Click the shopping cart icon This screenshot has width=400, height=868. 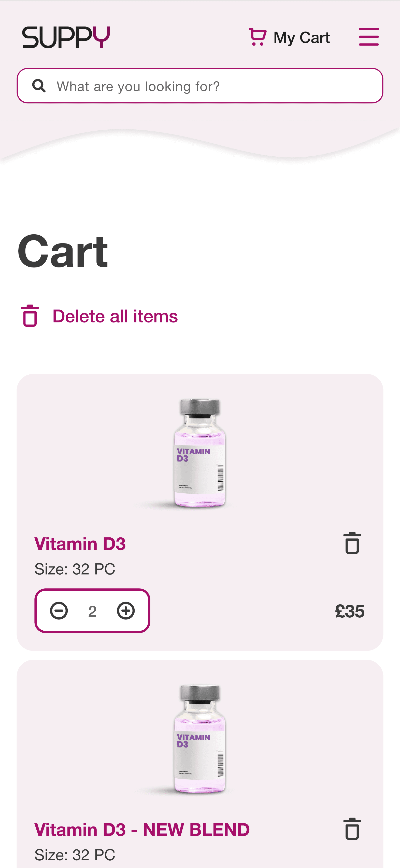click(x=258, y=37)
